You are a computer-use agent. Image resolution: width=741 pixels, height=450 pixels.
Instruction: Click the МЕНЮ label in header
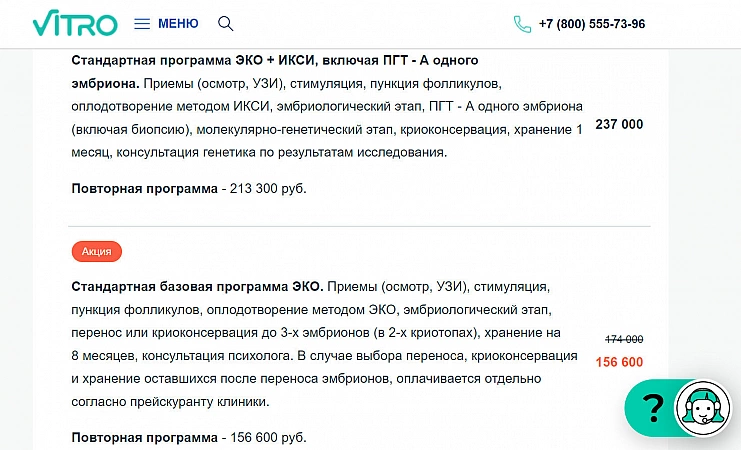point(178,24)
